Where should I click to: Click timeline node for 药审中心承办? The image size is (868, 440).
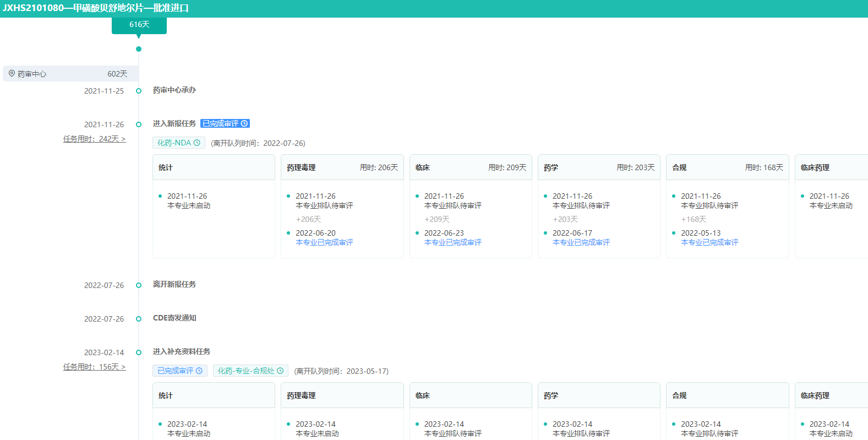[139, 91]
